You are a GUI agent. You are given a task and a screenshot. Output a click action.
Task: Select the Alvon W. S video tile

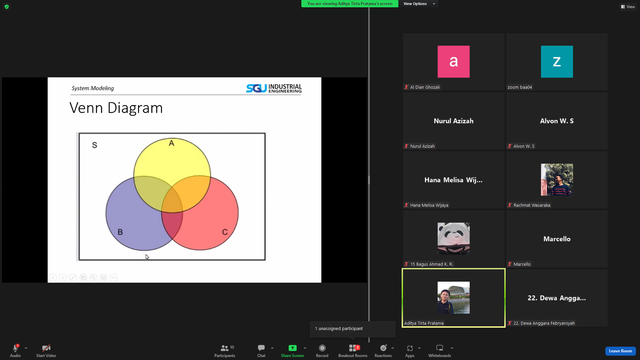click(557, 121)
